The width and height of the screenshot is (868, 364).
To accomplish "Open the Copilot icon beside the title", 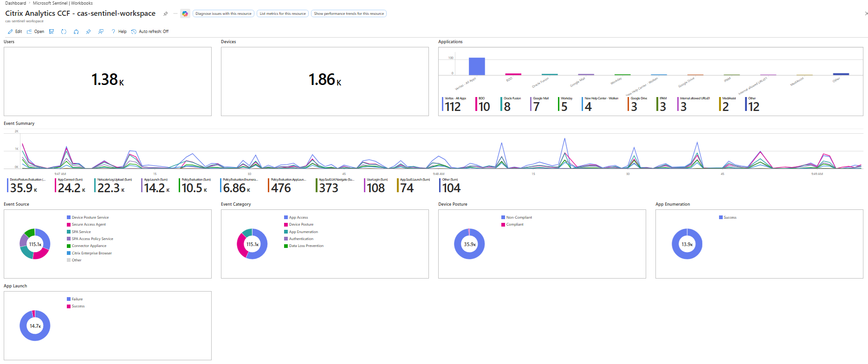I will [x=185, y=13].
